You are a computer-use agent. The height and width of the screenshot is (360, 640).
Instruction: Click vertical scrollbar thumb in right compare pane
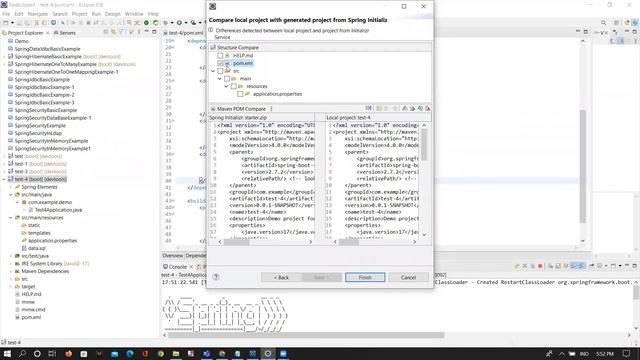tap(424, 144)
